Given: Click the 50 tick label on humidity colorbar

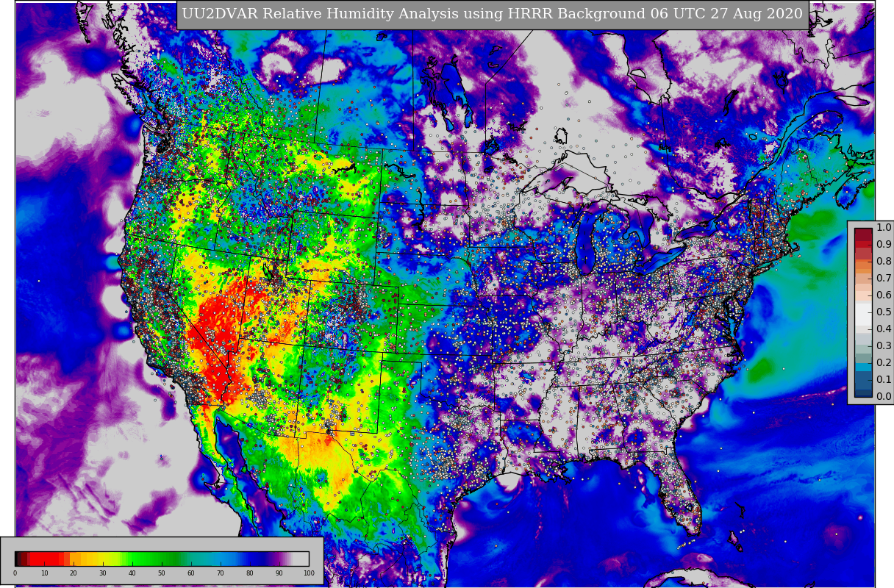Looking at the screenshot, I should coord(162,573).
